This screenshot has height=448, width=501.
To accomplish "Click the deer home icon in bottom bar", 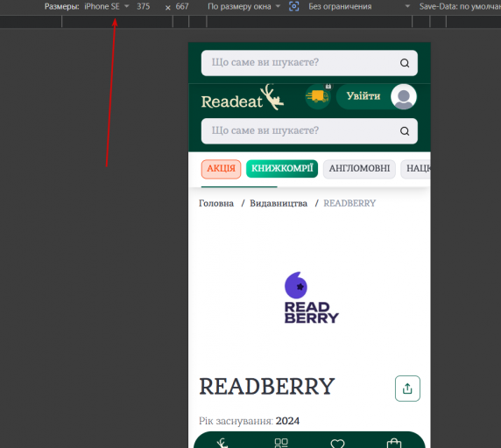I will 222,443.
